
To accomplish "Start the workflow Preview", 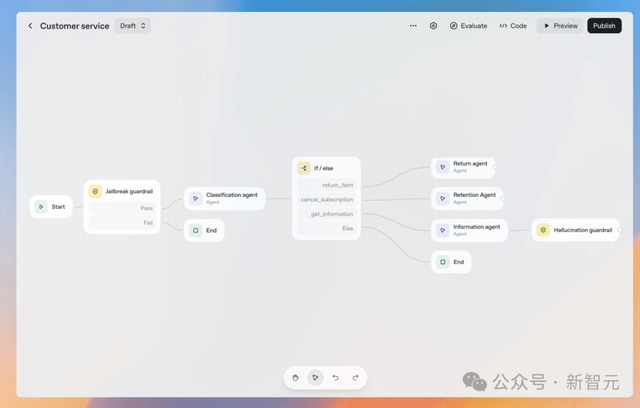I will pyautogui.click(x=560, y=26).
